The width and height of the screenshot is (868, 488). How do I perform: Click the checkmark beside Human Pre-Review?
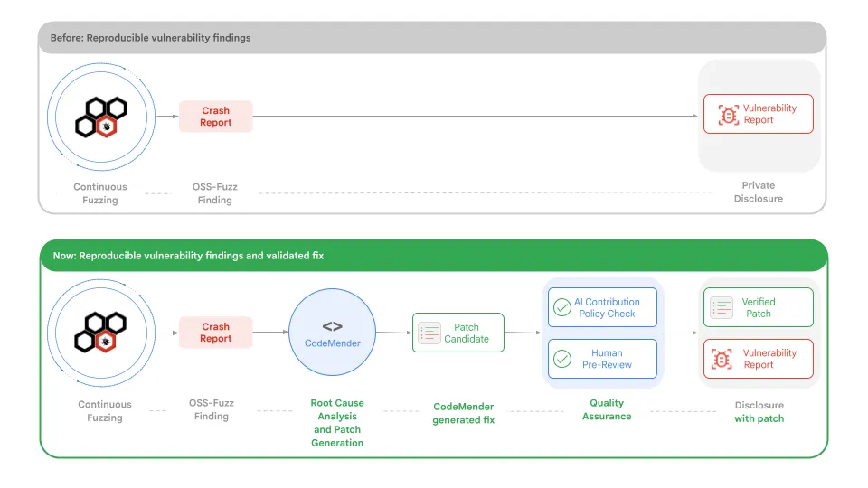click(x=561, y=359)
